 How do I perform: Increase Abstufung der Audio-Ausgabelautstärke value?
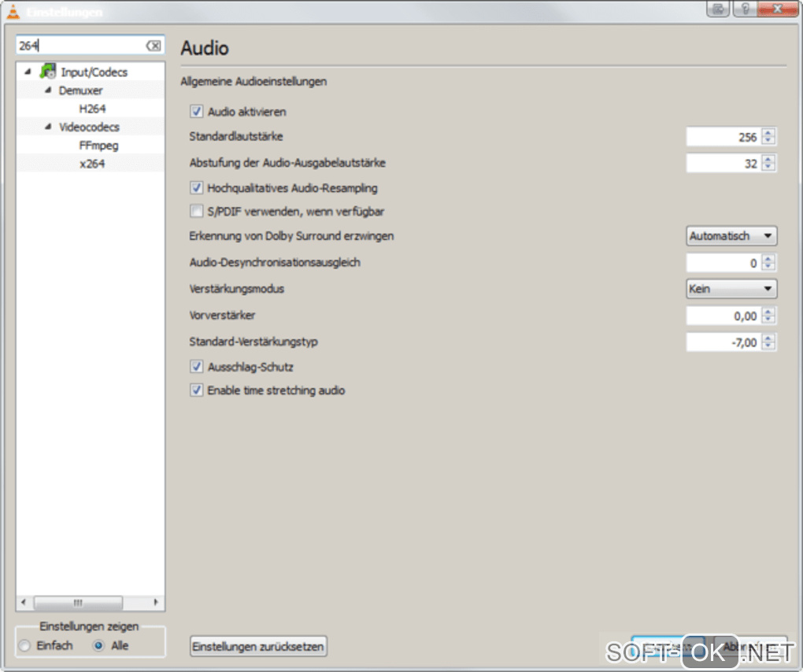coord(768,159)
